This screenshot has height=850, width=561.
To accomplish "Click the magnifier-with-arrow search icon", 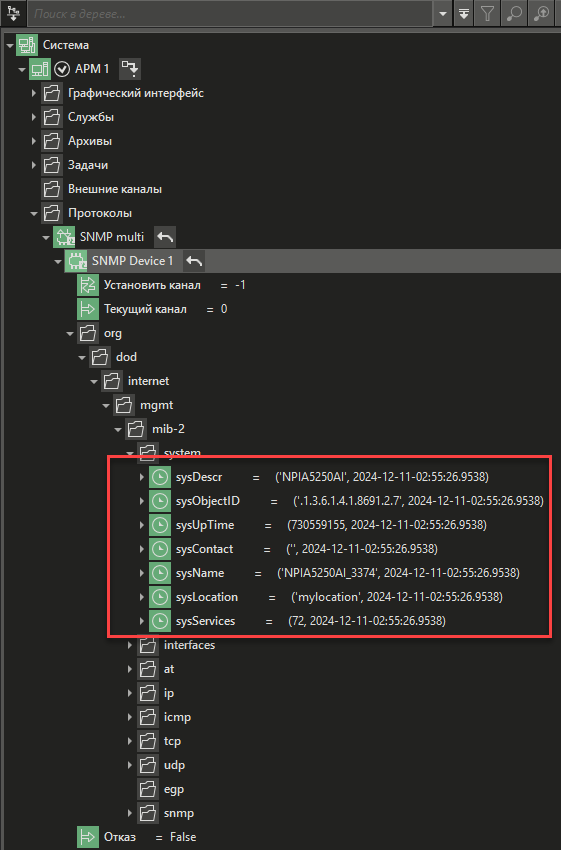I will [x=541, y=14].
